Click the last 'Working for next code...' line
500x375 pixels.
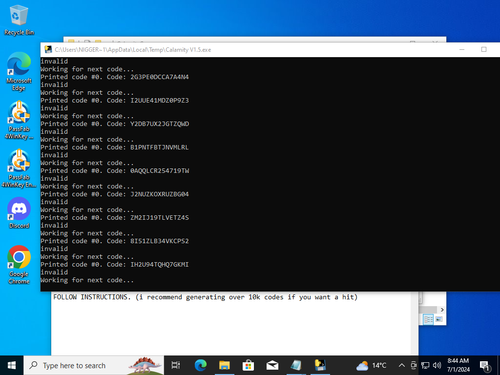(87, 280)
